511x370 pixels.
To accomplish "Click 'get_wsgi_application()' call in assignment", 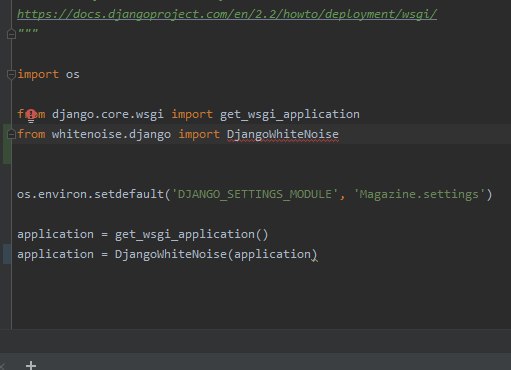I will 191,234.
